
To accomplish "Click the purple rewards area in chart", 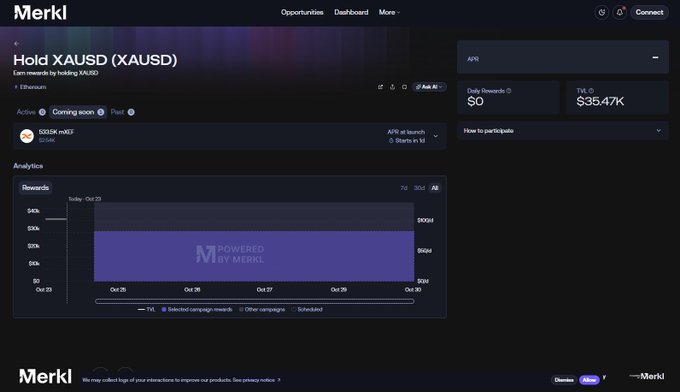I will point(254,256).
